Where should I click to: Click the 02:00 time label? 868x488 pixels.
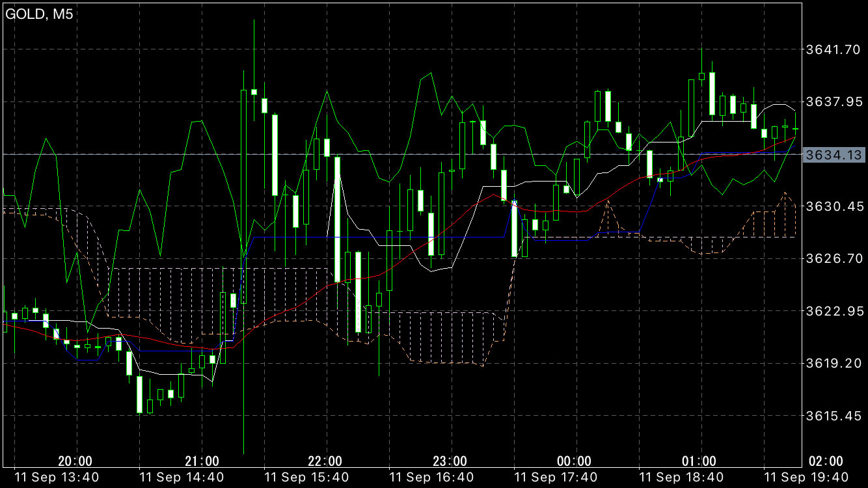826,461
